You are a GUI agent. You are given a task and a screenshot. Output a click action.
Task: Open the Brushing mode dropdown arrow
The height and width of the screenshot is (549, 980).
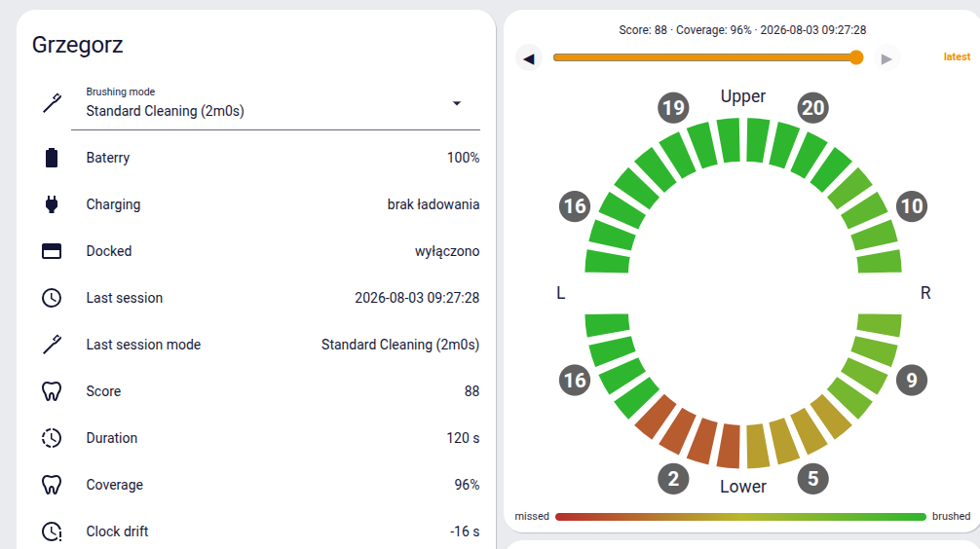click(x=457, y=104)
